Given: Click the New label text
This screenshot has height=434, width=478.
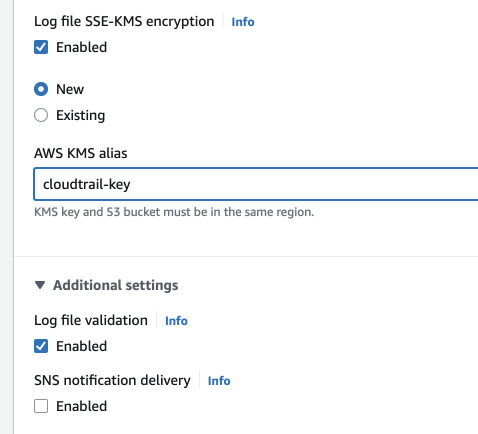Looking at the screenshot, I should 70,89.
